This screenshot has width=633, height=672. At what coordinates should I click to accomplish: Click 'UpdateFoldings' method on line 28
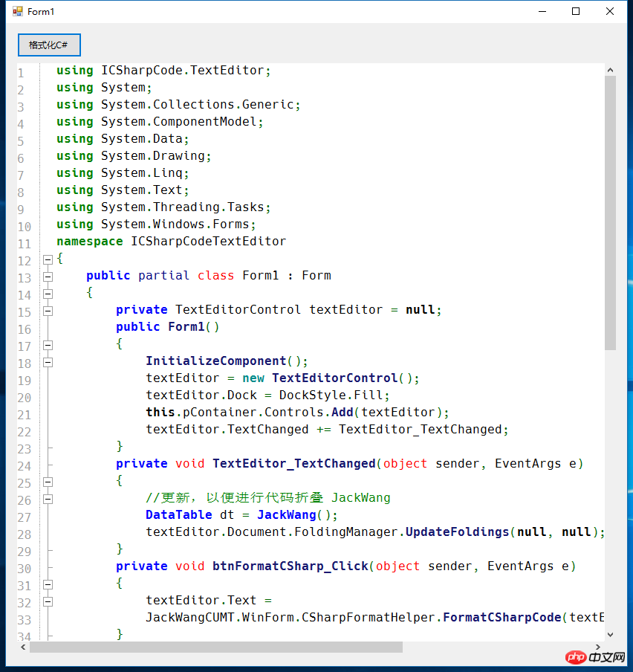click(x=458, y=532)
